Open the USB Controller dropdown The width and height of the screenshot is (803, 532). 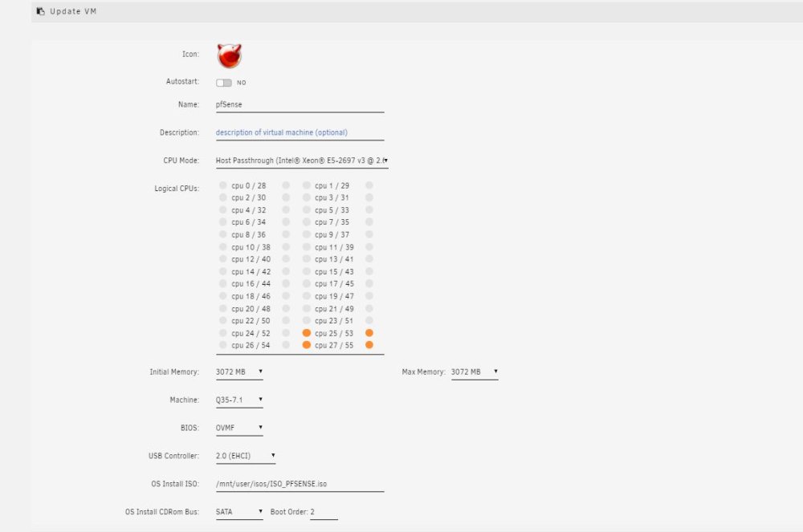(245, 456)
